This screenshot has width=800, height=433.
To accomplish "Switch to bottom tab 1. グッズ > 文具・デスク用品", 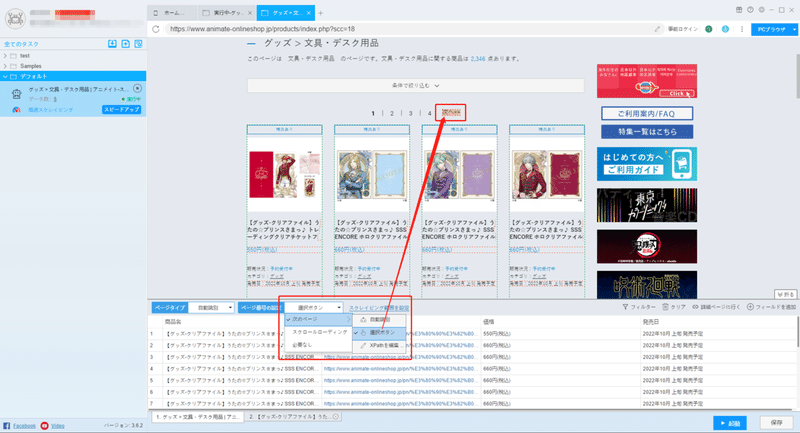I will pyautogui.click(x=197, y=417).
